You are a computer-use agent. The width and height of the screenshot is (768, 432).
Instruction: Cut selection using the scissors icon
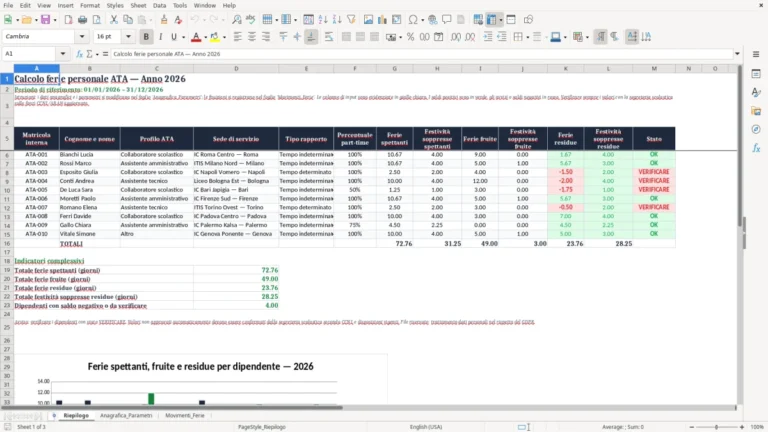(114, 20)
